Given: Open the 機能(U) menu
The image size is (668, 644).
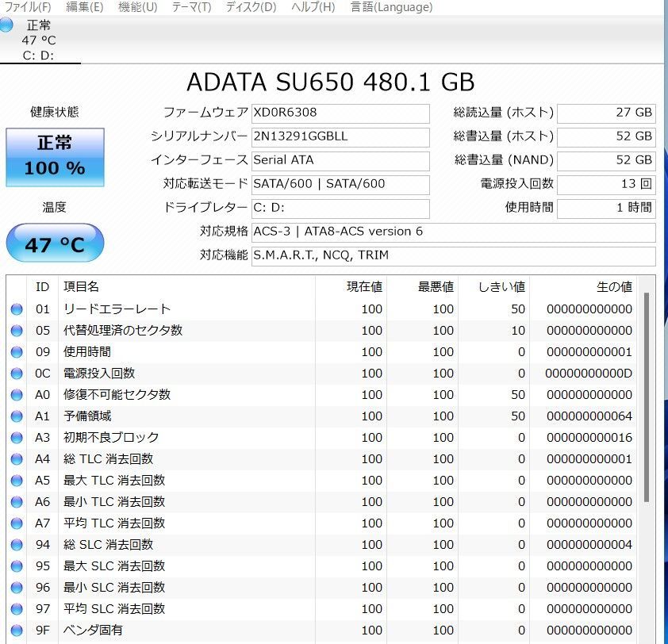Looking at the screenshot, I should (x=137, y=7).
